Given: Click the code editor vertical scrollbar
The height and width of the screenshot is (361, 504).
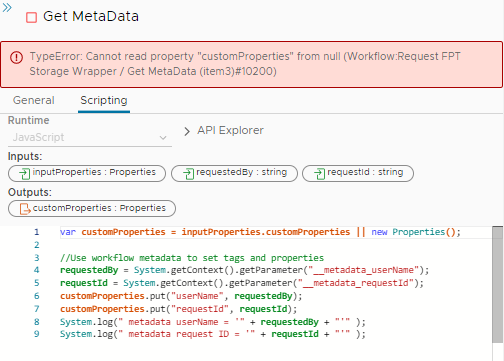Looking at the screenshot, I should coord(497,284).
